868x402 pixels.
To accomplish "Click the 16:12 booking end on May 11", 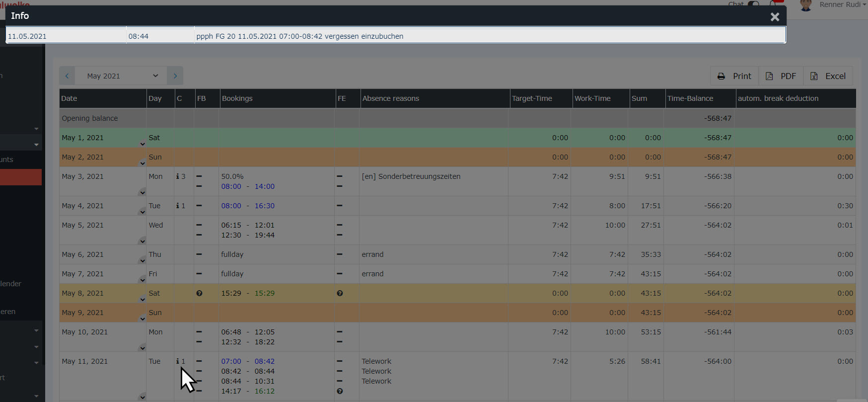I will coord(265,391).
